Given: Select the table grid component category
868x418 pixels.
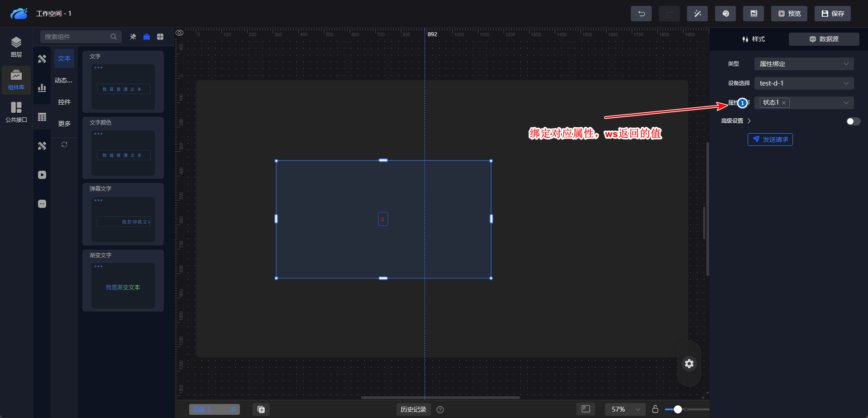Looking at the screenshot, I should coord(42,117).
